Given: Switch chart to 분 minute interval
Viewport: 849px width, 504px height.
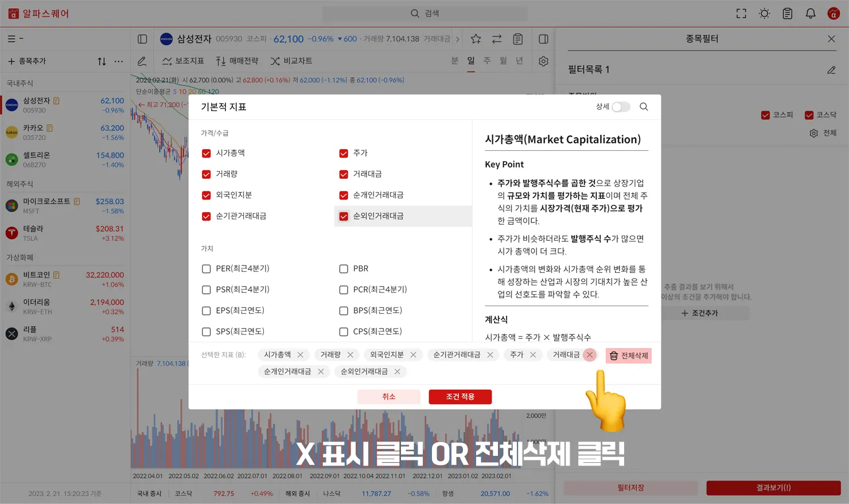Looking at the screenshot, I should pyautogui.click(x=455, y=61).
